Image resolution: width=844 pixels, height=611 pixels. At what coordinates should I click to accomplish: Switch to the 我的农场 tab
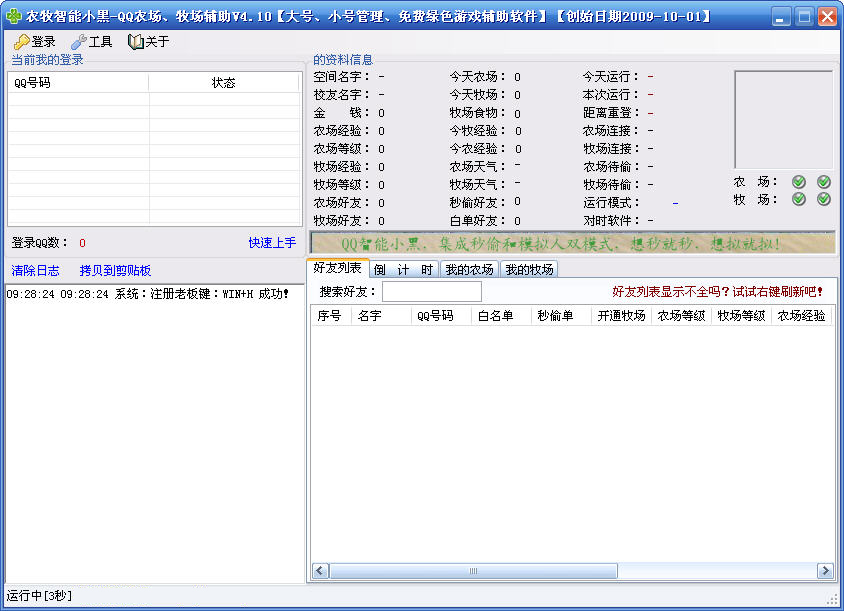(x=469, y=269)
